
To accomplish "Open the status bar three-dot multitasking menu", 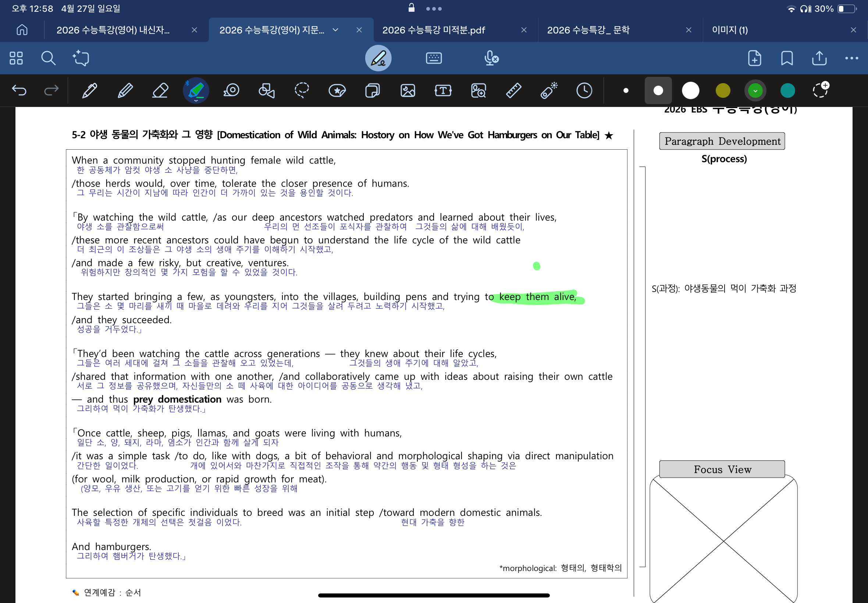I will coord(434,9).
